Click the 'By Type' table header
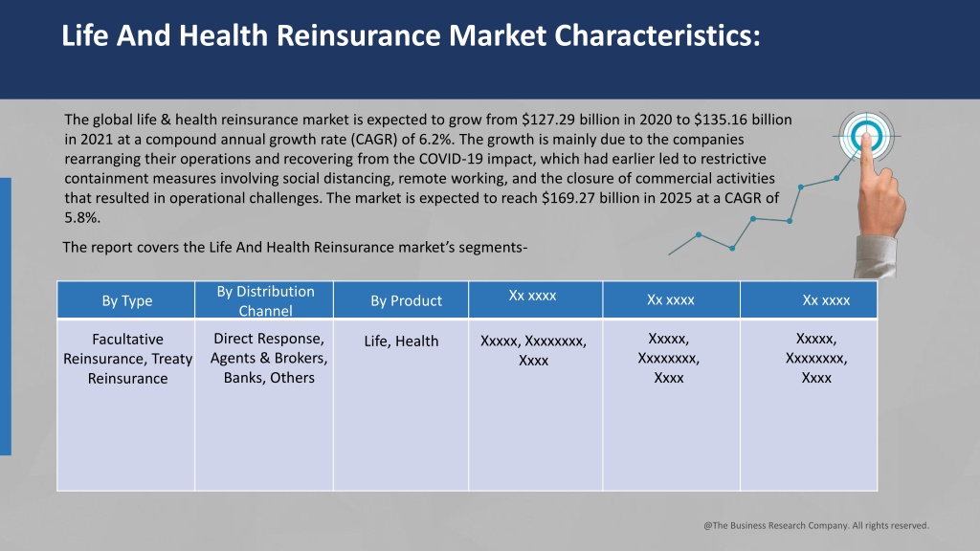 point(126,300)
